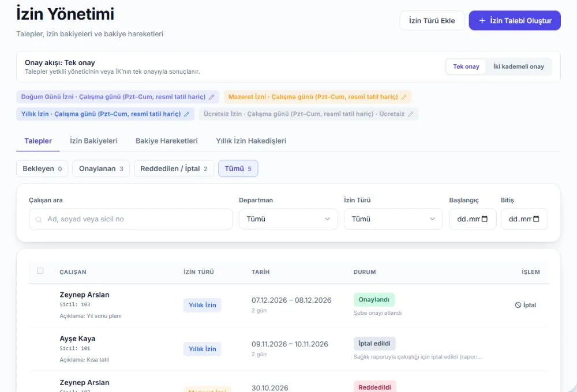Open the Başlangıç calendar picker icon

485,219
